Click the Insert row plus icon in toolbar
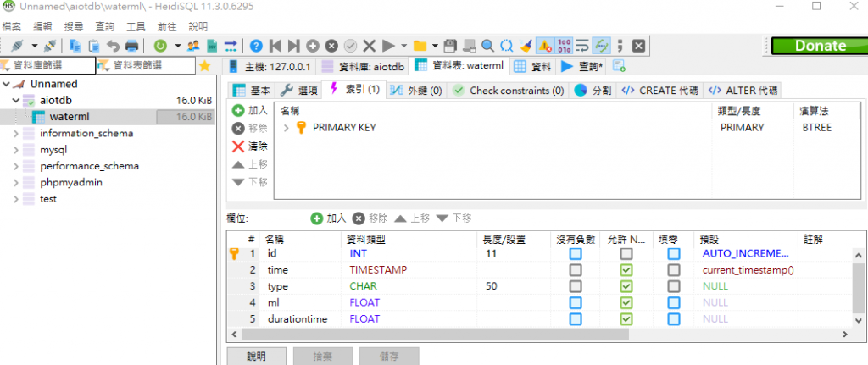 [313, 46]
